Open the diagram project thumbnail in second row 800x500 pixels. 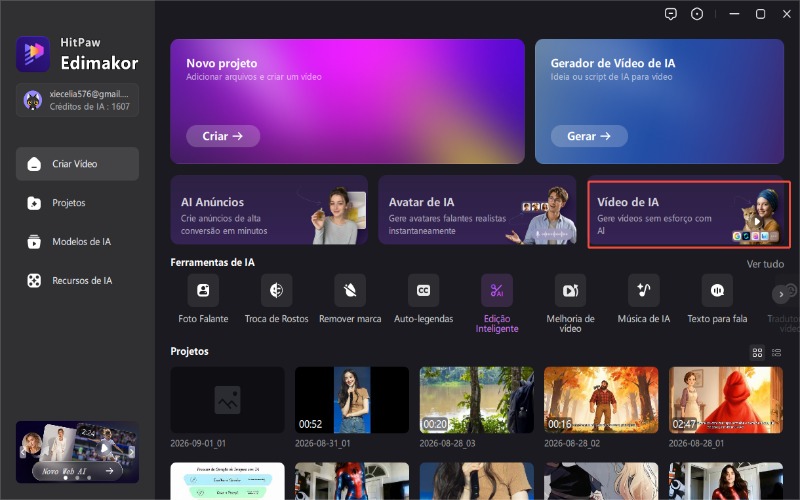pos(228,481)
